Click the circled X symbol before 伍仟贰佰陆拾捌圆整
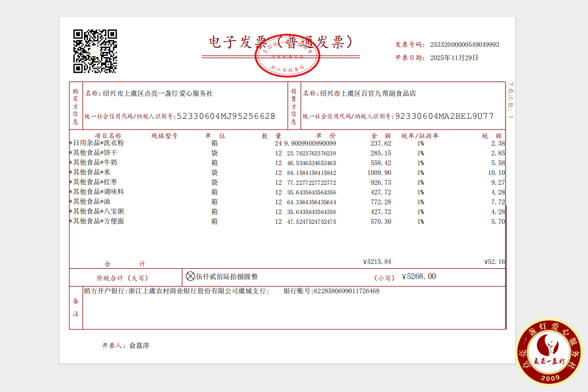The width and height of the screenshot is (588, 392). click(190, 277)
